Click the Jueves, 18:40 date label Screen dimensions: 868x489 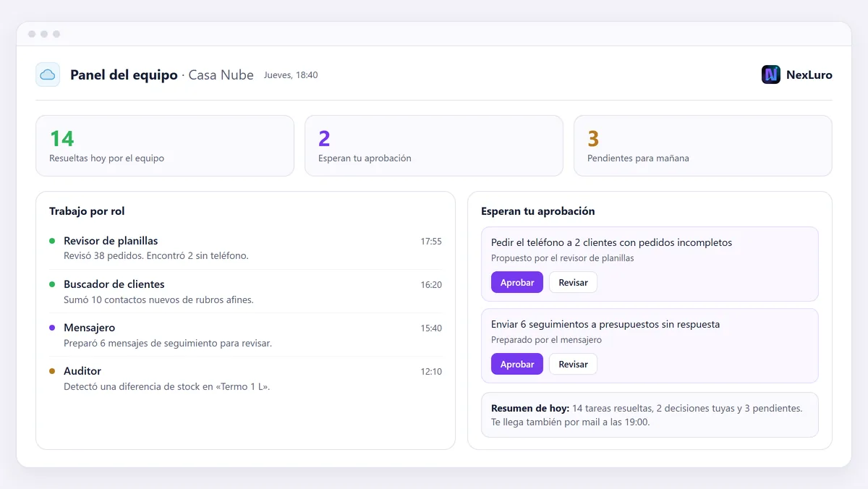[x=291, y=75]
